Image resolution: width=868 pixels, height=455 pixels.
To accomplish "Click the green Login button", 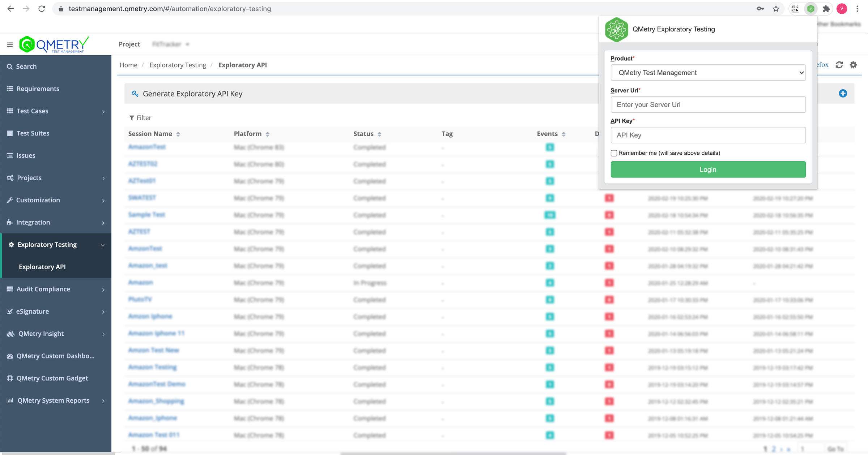I will tap(708, 169).
